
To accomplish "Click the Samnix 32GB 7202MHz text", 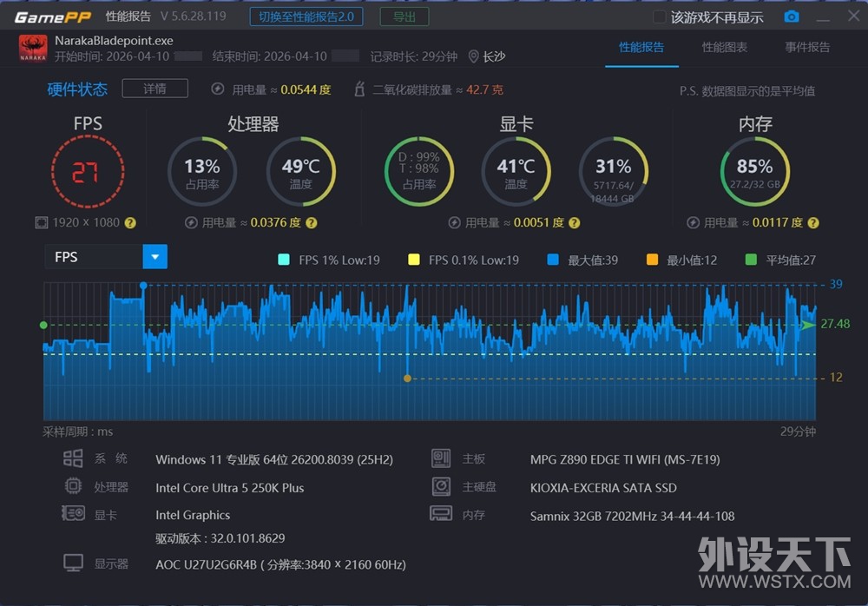I will point(632,517).
